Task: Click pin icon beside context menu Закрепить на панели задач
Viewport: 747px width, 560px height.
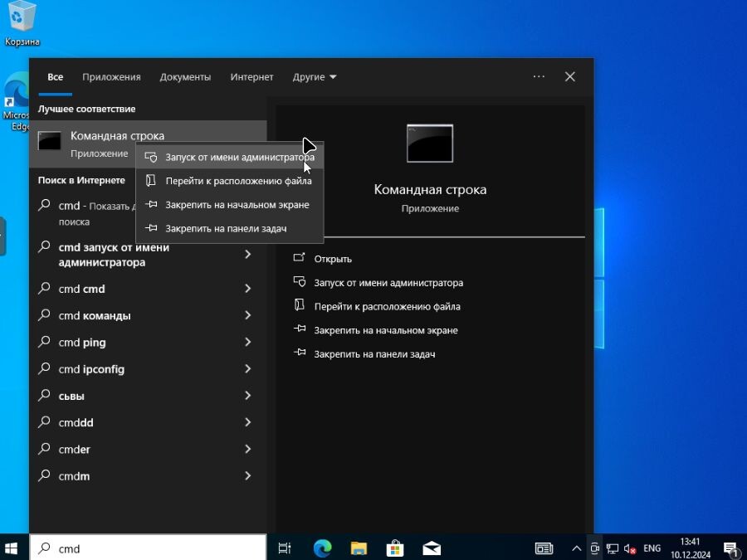Action: [150, 228]
